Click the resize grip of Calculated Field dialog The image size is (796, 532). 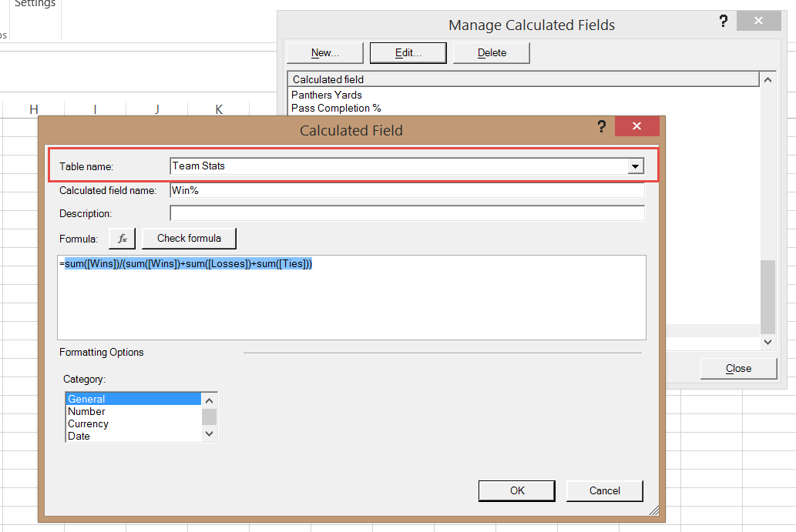coord(655,510)
